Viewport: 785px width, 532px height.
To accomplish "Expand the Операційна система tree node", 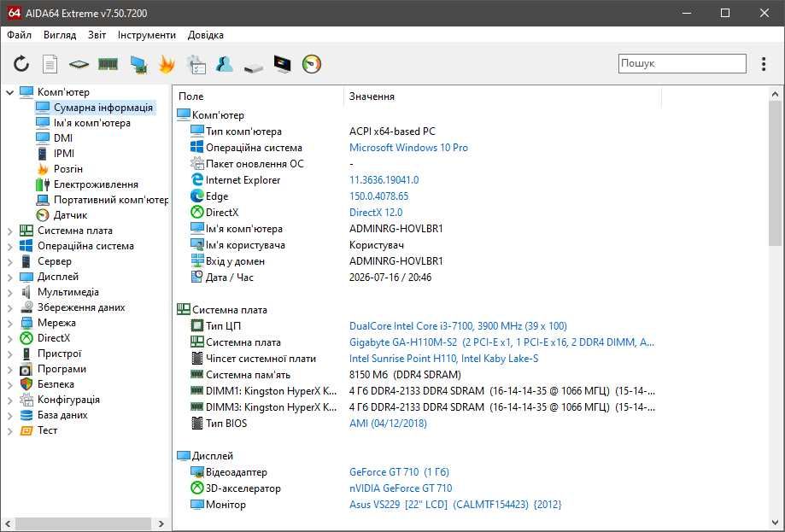I will 9,246.
